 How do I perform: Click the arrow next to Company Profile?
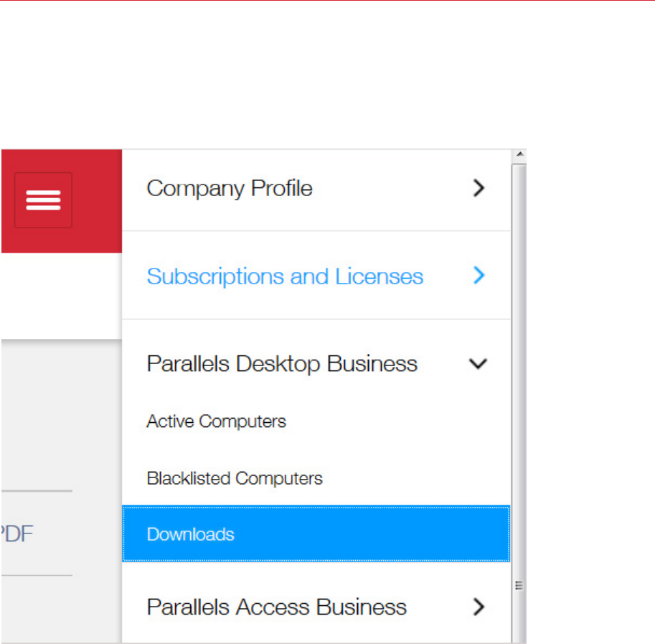(x=479, y=189)
